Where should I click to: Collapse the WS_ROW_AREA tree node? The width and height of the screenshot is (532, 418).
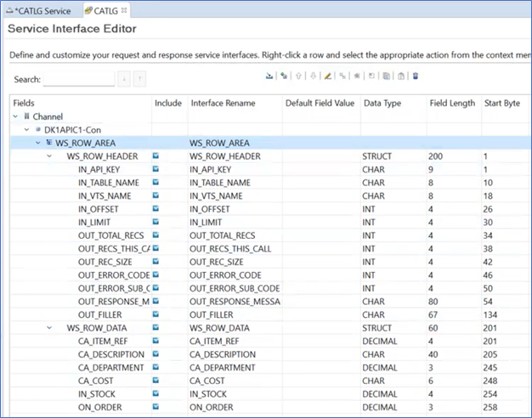[38, 143]
